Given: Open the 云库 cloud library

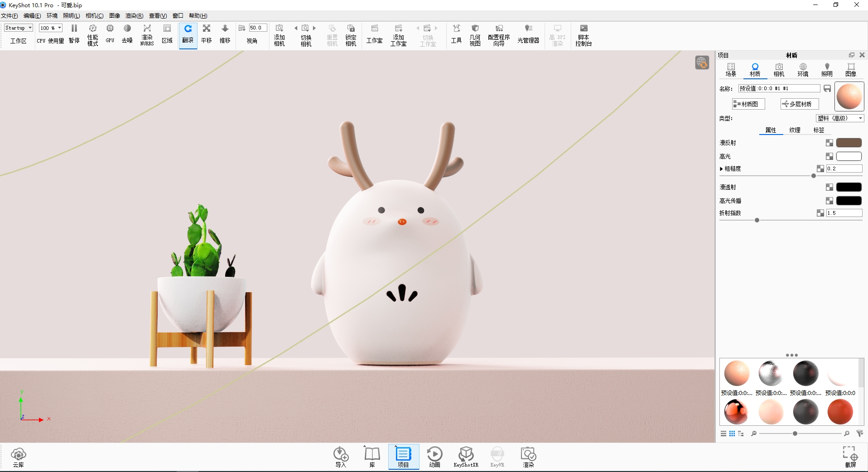Looking at the screenshot, I should click(19, 457).
